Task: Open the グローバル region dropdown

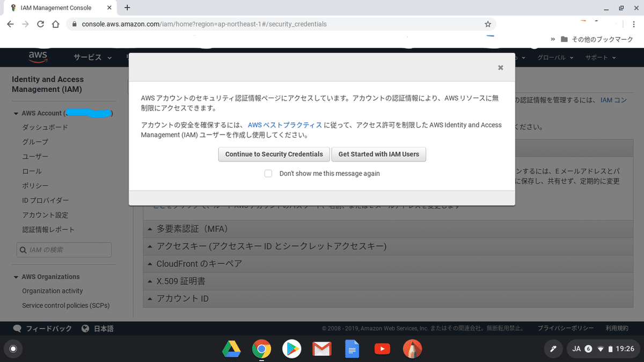Action: point(555,57)
